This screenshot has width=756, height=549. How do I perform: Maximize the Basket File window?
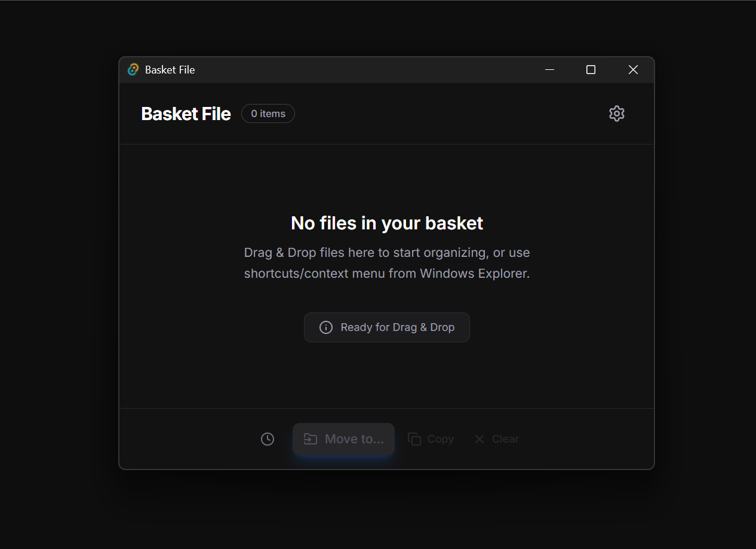[x=591, y=70]
